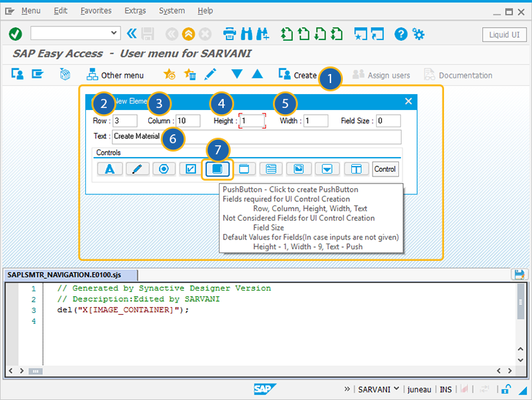Click the Previous Page icon
This screenshot has height=400, width=532.
pyautogui.click(x=303, y=34)
